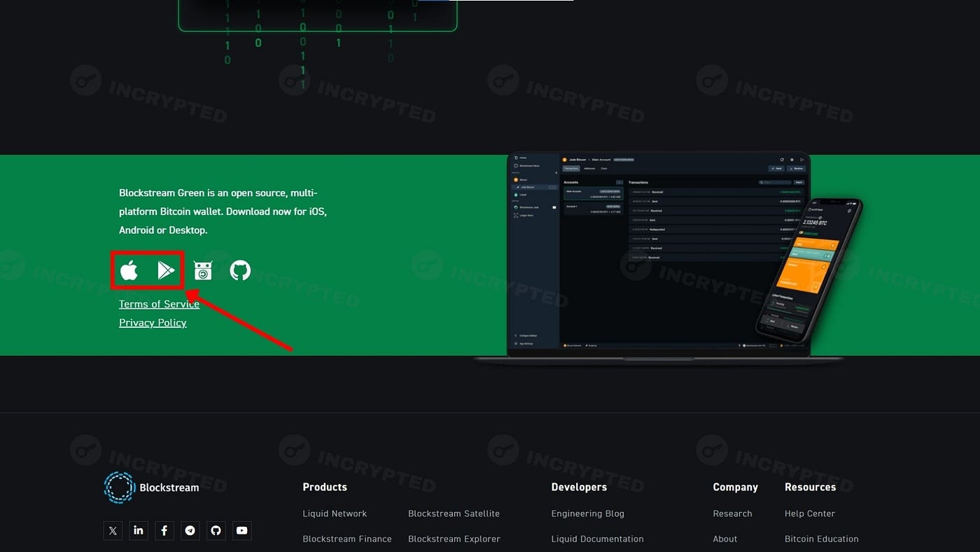Image resolution: width=980 pixels, height=552 pixels.
Task: Visit Blockstream's X (Twitter) profile icon
Action: [x=113, y=530]
